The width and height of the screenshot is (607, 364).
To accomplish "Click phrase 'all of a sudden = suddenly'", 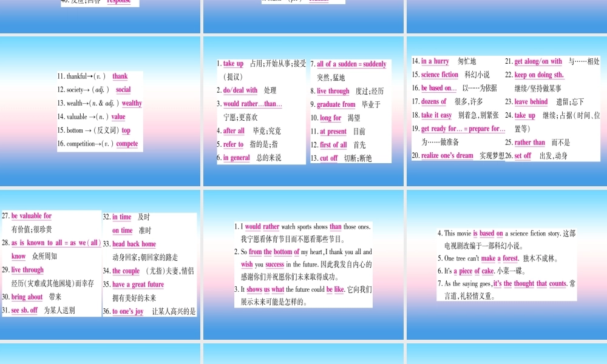I will pyautogui.click(x=351, y=64).
